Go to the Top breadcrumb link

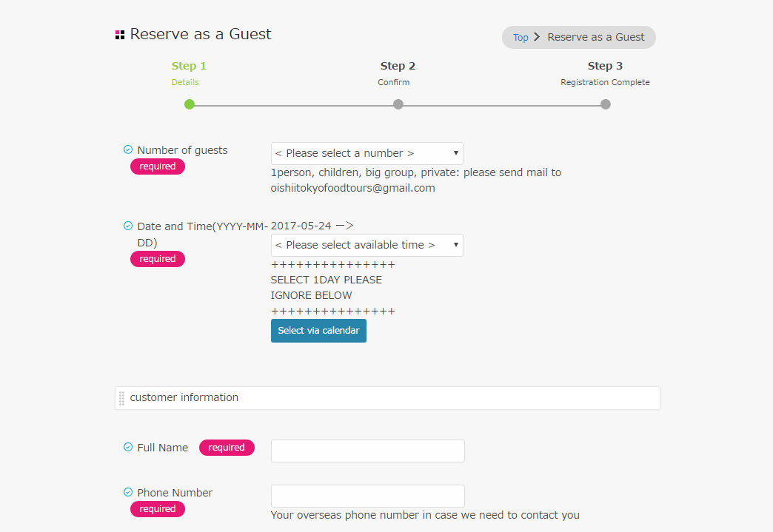pyautogui.click(x=521, y=38)
